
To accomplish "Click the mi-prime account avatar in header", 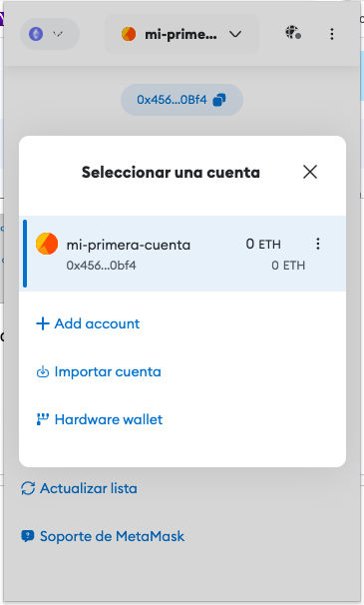I will click(129, 34).
